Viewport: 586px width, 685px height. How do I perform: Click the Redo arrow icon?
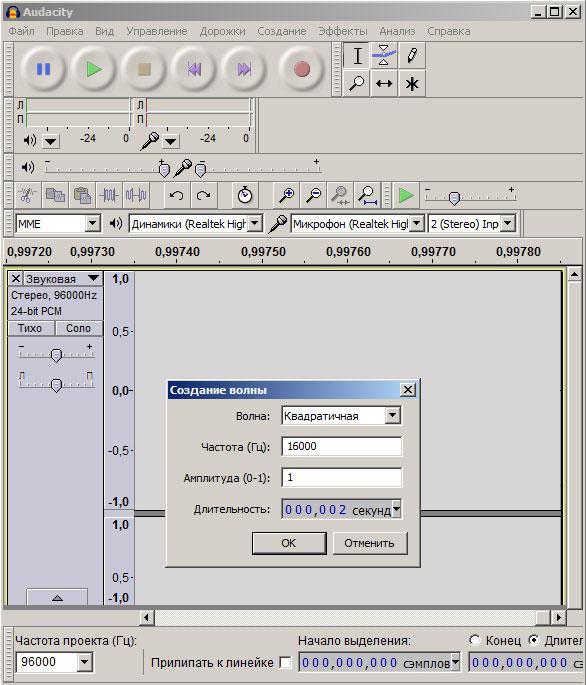point(204,195)
